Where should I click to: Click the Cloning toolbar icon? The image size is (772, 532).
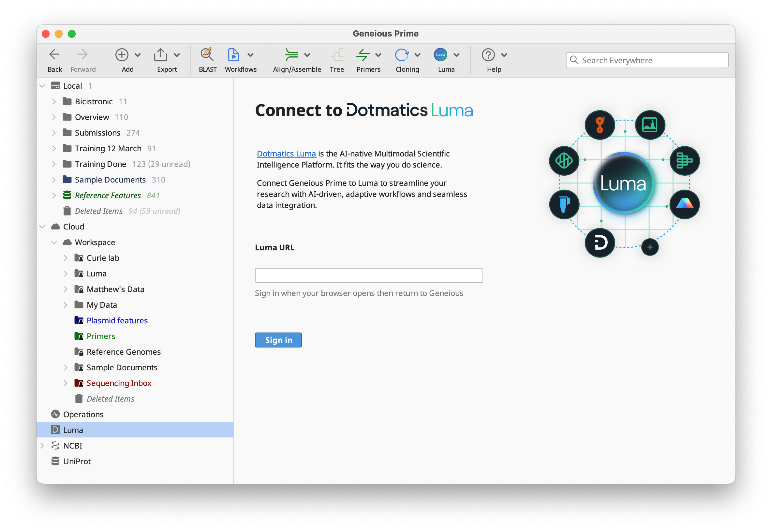(x=401, y=55)
